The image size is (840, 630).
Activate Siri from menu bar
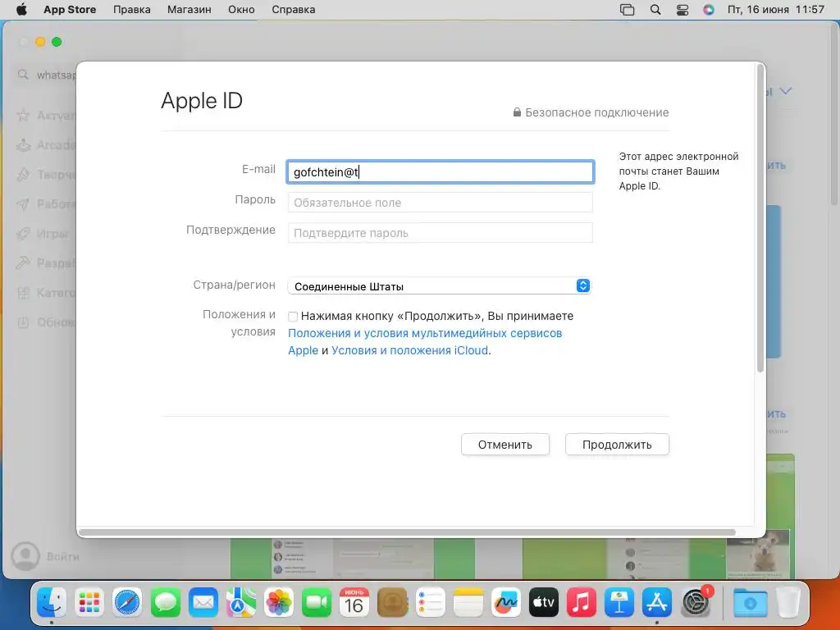pos(708,10)
